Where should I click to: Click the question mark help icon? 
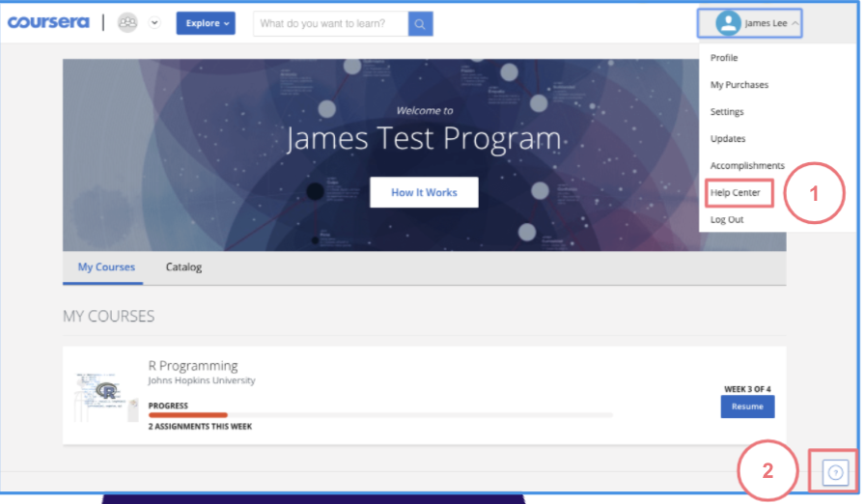pos(835,472)
